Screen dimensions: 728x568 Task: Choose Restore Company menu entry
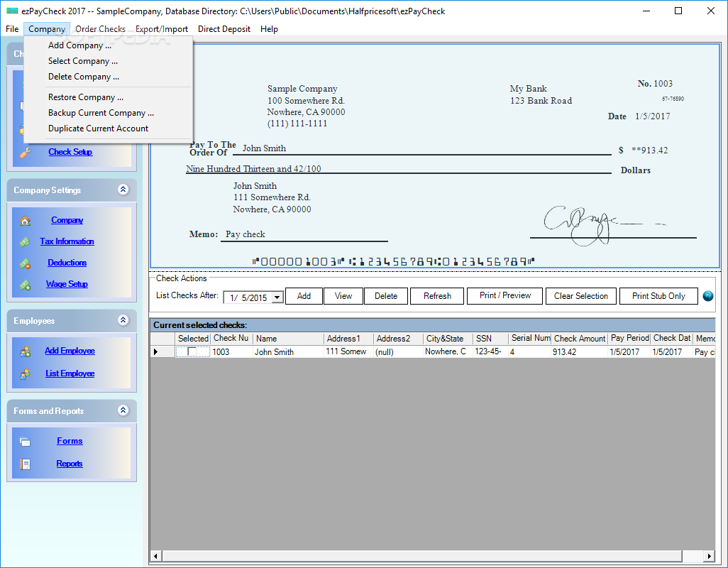coord(108,97)
